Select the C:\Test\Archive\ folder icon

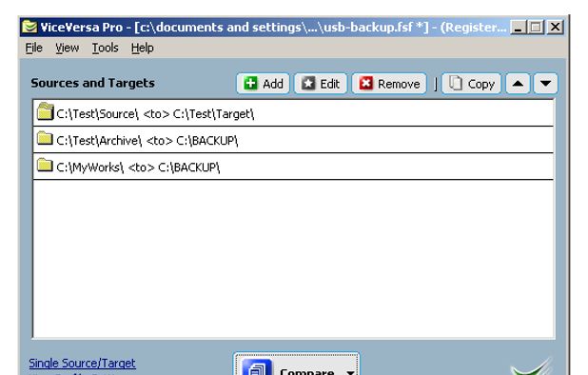point(45,138)
